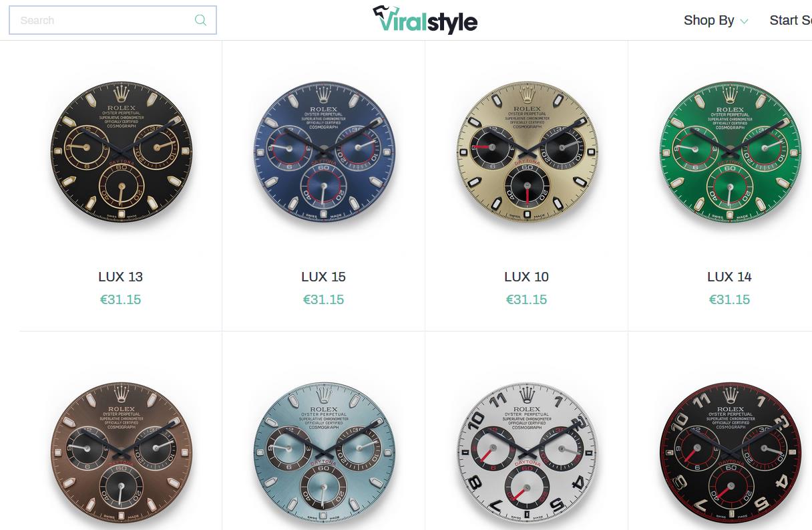Expand the Shop By dropdown chevron

pyautogui.click(x=744, y=21)
